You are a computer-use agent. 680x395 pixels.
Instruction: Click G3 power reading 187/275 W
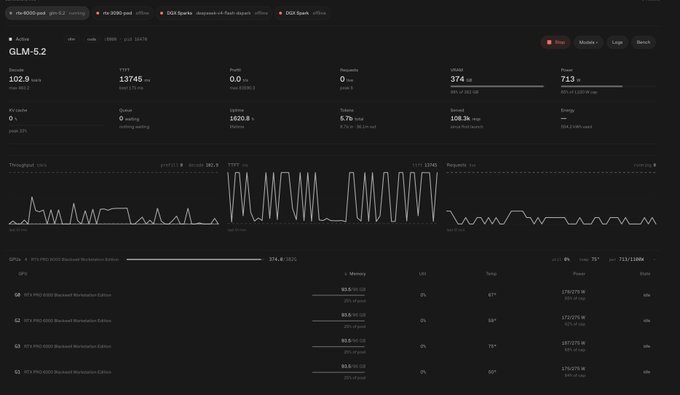[573, 343]
